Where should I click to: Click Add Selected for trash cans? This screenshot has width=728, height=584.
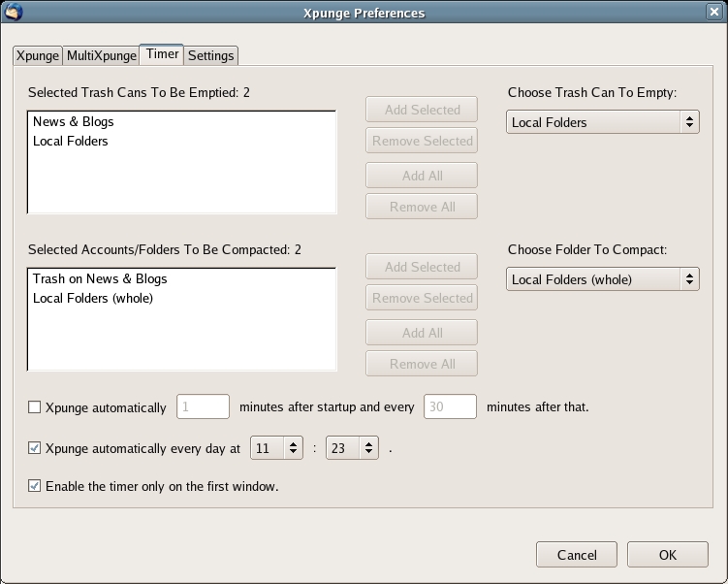[422, 110]
